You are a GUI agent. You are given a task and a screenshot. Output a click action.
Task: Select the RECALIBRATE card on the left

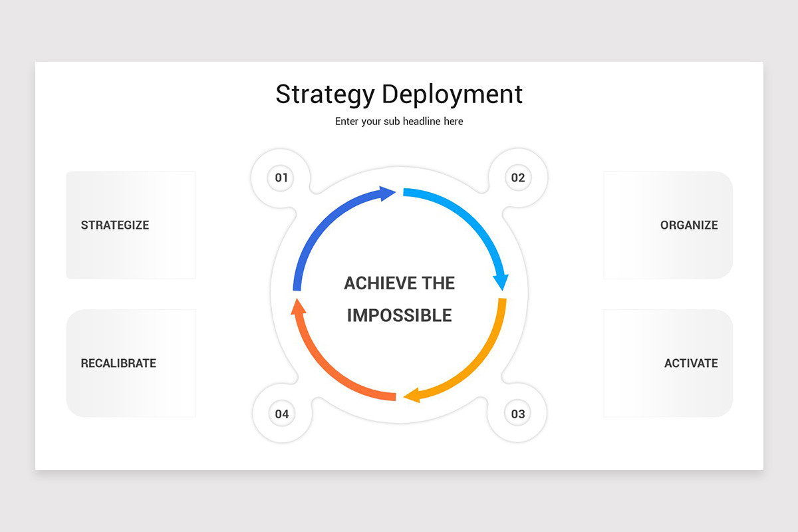pos(130,363)
